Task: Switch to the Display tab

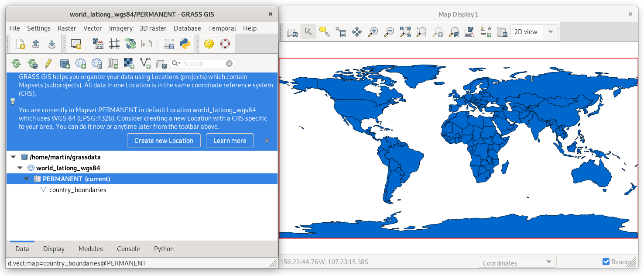Action: 54,249
